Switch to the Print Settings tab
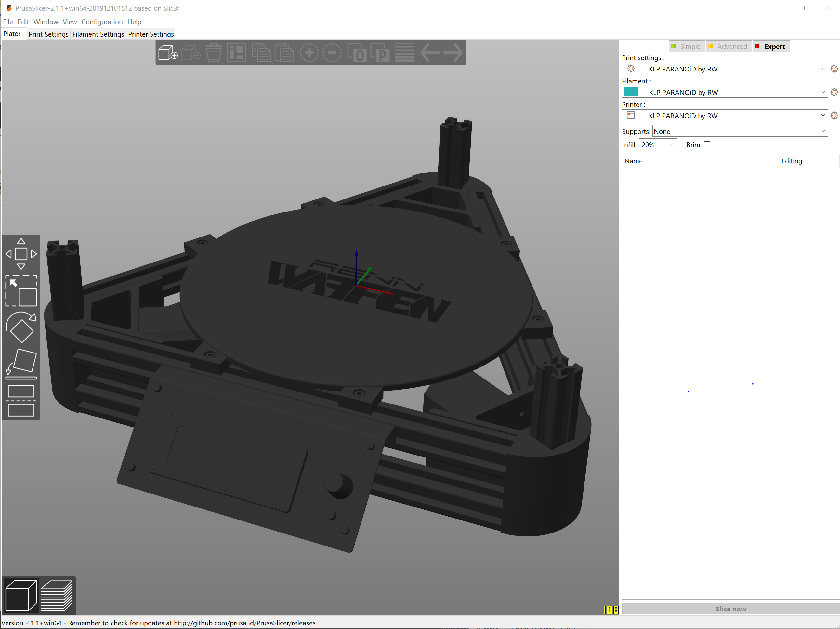This screenshot has height=629, width=840. click(49, 34)
